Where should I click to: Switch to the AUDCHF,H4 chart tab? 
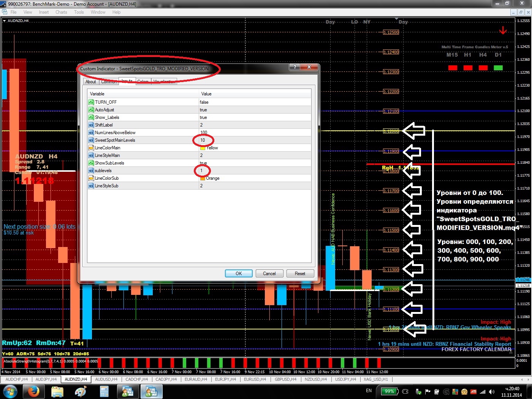pos(17,379)
